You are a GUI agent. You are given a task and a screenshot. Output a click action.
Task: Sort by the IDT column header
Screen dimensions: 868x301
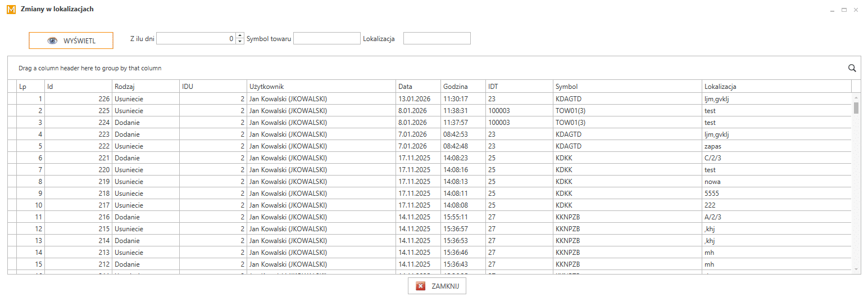(x=519, y=87)
